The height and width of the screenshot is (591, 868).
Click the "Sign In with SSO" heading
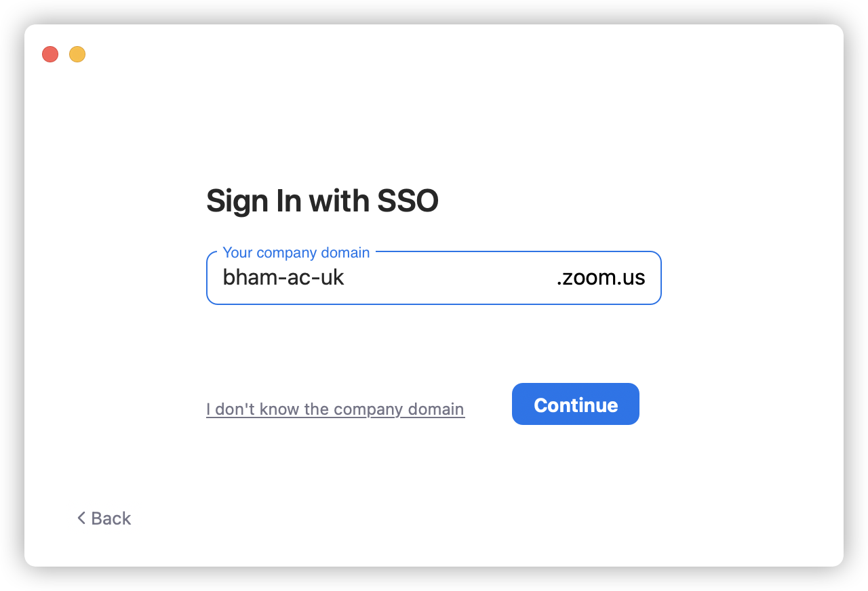pos(322,201)
